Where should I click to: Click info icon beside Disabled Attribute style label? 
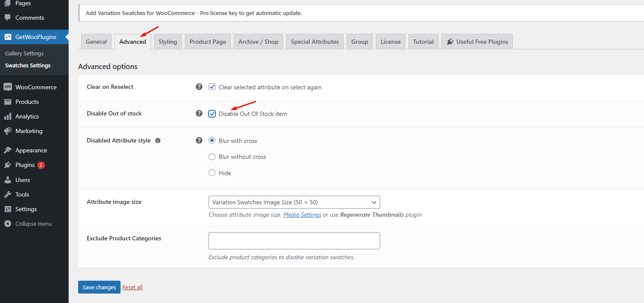point(158,140)
